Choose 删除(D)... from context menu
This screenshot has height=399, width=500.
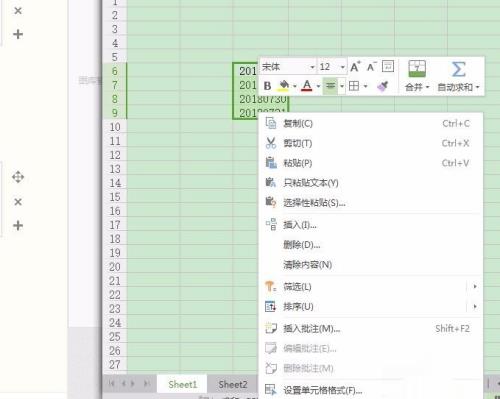point(371,245)
